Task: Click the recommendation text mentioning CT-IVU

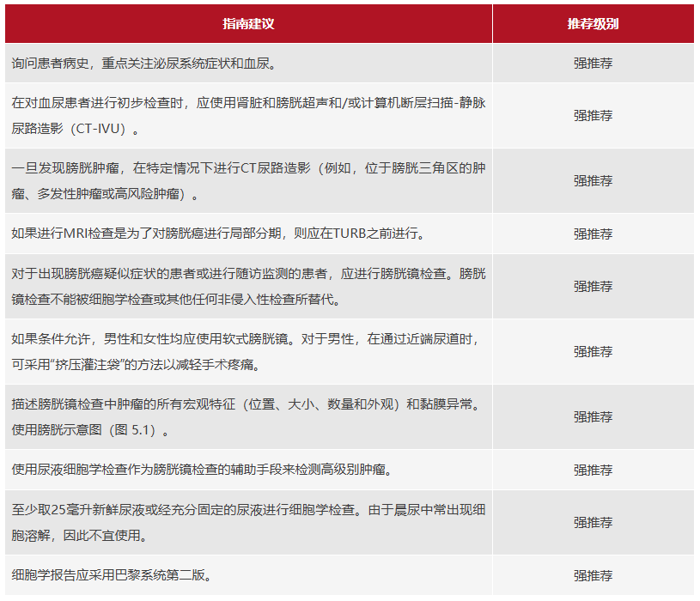Action: tap(249, 115)
